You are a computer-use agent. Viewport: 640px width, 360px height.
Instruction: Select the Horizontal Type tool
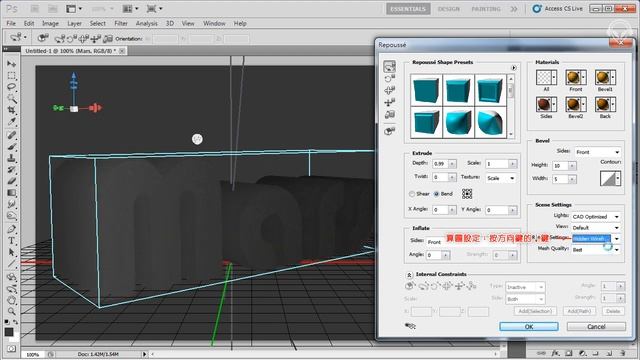pyautogui.click(x=11, y=241)
